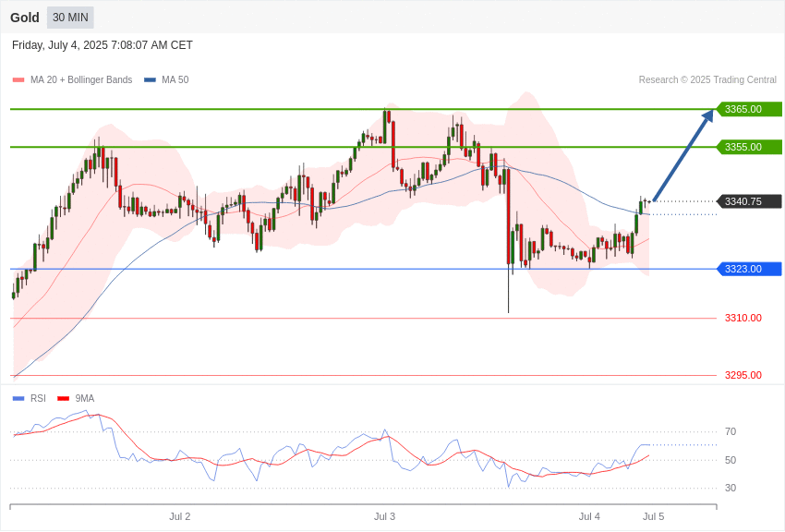Image resolution: width=785 pixels, height=532 pixels.
Task: Click the RSI 30 level label
Action: [731, 488]
